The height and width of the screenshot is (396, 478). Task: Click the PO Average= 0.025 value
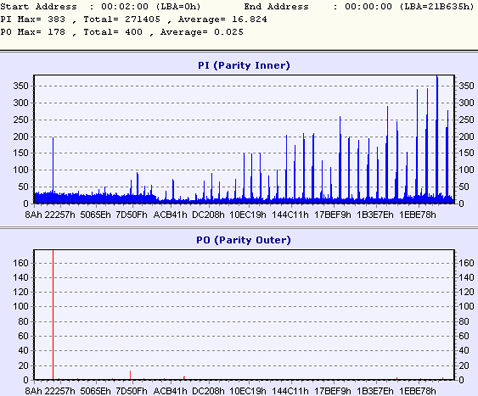[202, 32]
